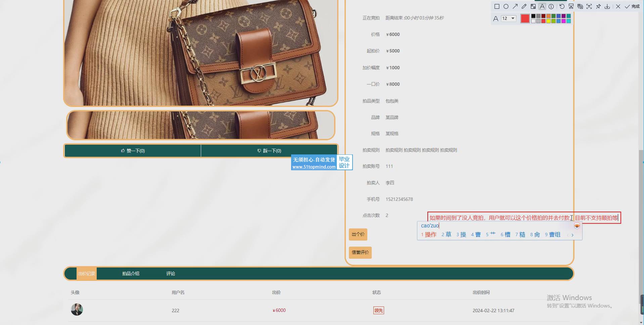Switch to the 评论 tab
This screenshot has height=325, width=644.
click(171, 274)
